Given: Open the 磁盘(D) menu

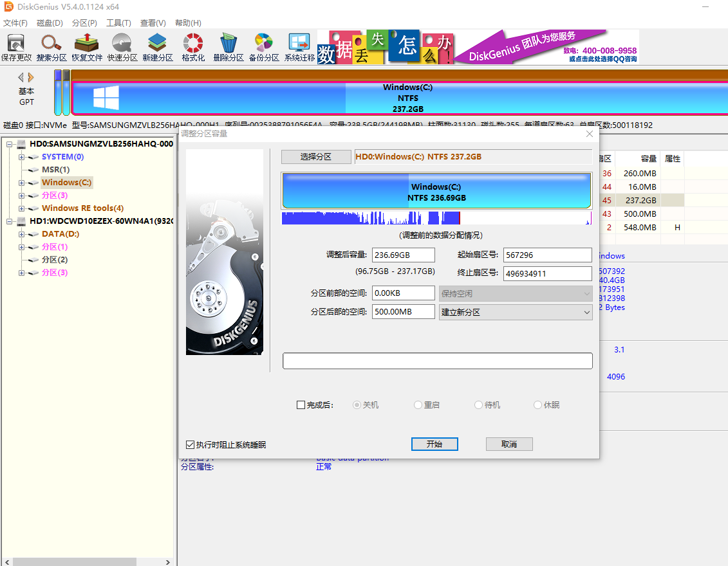Looking at the screenshot, I should tap(49, 23).
